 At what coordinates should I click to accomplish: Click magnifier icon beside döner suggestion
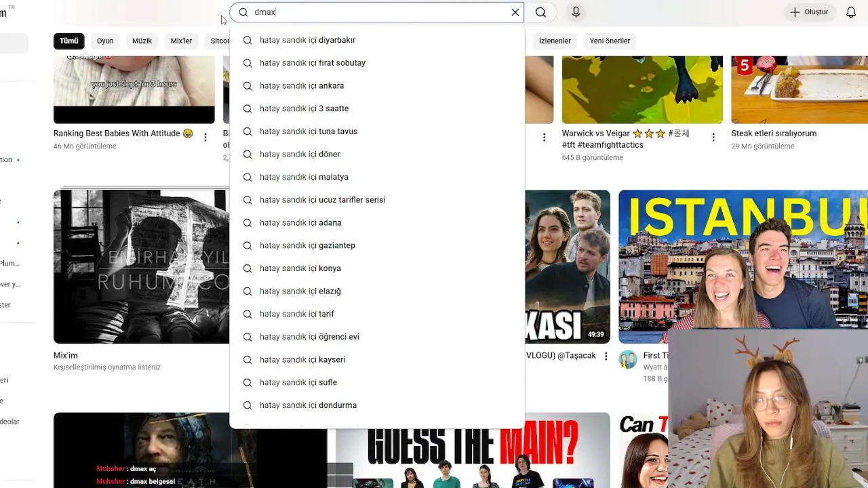pyautogui.click(x=248, y=154)
